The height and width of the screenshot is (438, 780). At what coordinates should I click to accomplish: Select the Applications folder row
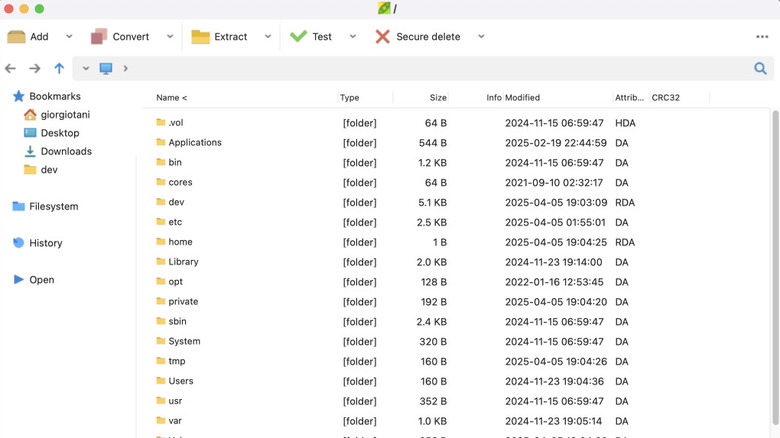[195, 143]
